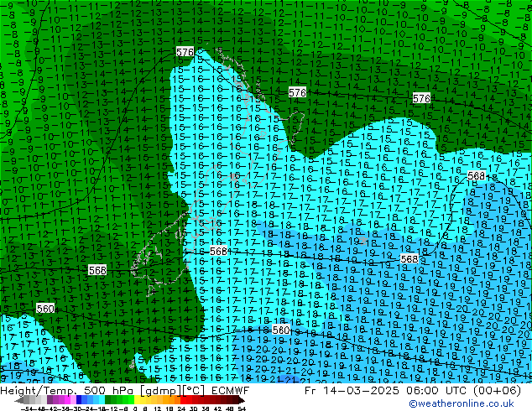Click the 'Fr 14-03-2025' date text

tap(352, 391)
